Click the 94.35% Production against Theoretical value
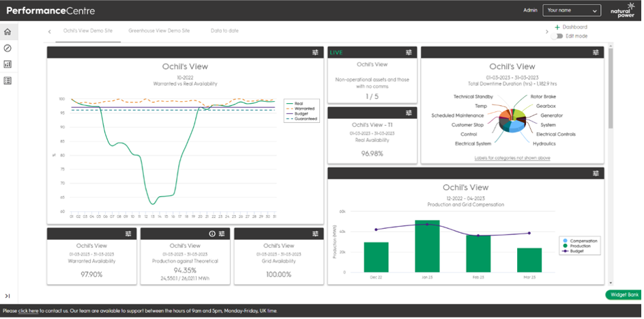This screenshot has width=644, height=319. 185,271
